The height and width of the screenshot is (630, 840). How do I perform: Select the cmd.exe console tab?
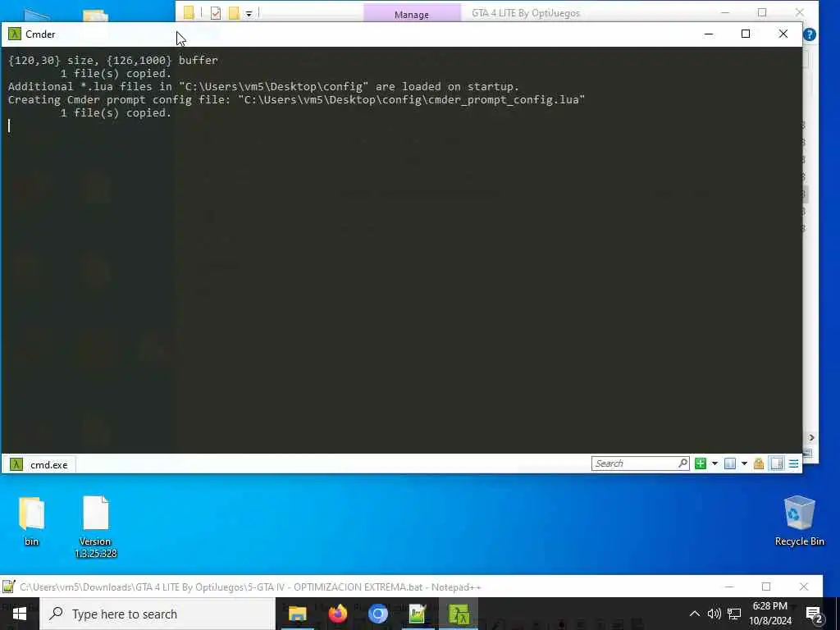[x=39, y=464]
